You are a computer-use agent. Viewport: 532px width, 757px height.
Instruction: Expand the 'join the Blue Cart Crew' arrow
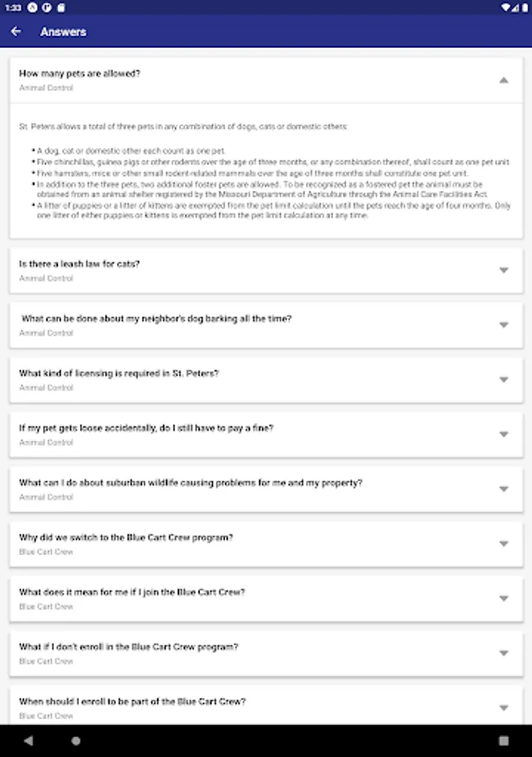pos(503,598)
